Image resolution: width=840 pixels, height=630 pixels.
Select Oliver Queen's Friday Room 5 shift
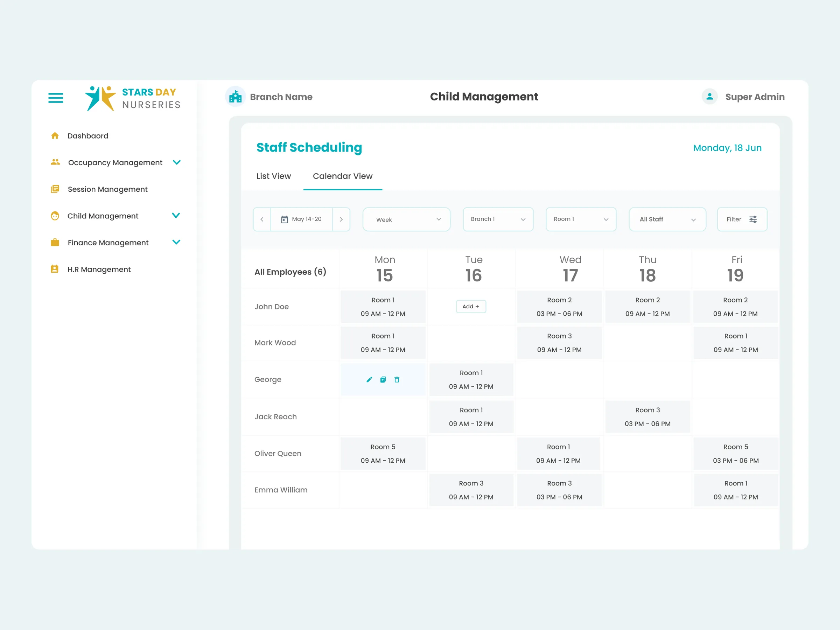(x=736, y=453)
